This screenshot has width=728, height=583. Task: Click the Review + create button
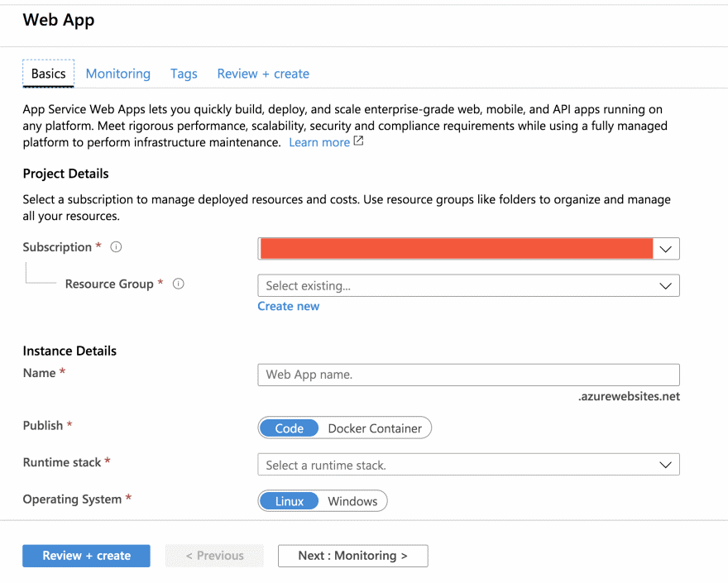86,556
